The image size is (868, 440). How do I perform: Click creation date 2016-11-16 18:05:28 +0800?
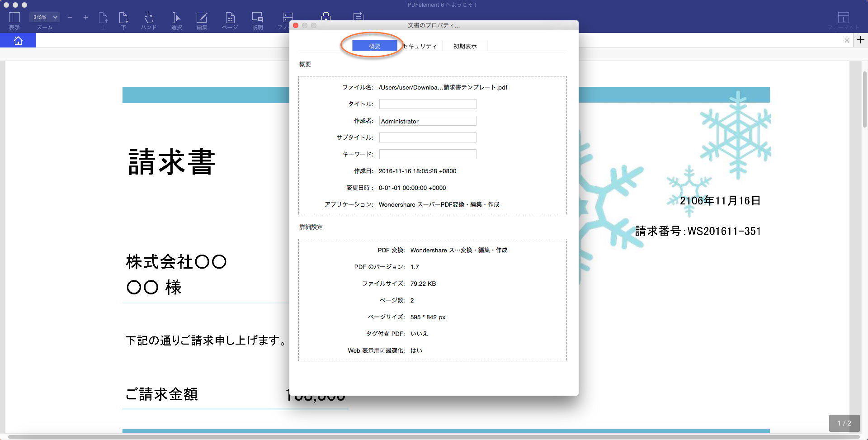tap(417, 171)
